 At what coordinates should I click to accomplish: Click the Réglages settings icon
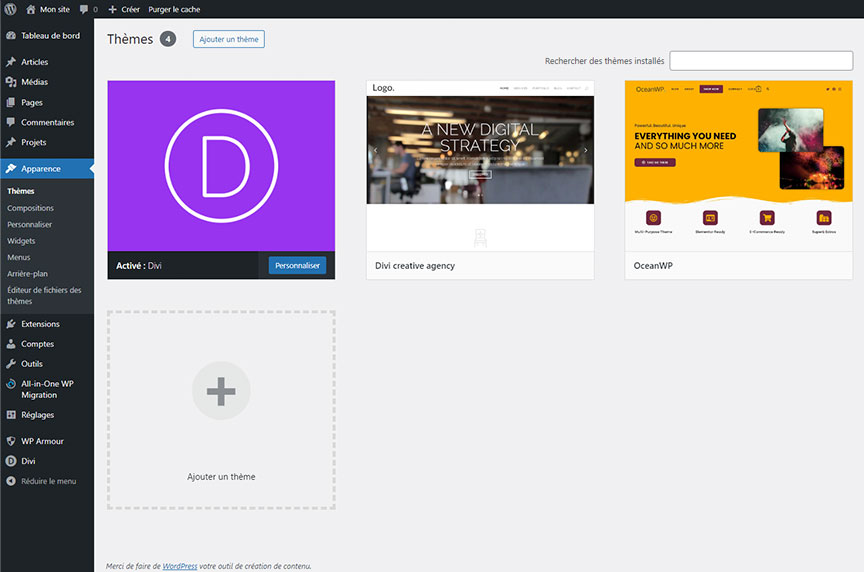(x=11, y=415)
